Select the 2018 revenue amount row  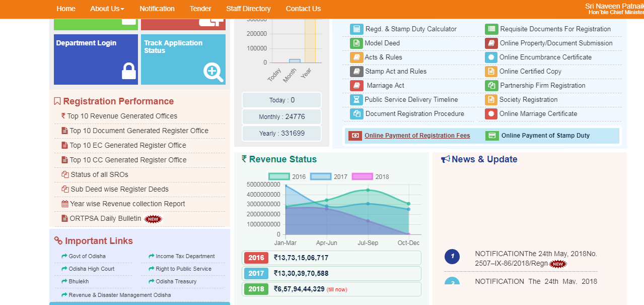pyautogui.click(x=331, y=289)
